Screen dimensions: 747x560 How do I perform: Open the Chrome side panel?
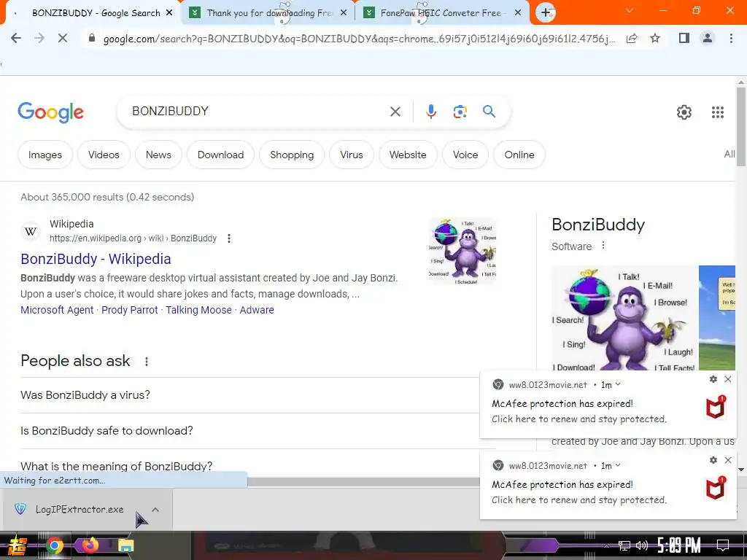(x=684, y=38)
